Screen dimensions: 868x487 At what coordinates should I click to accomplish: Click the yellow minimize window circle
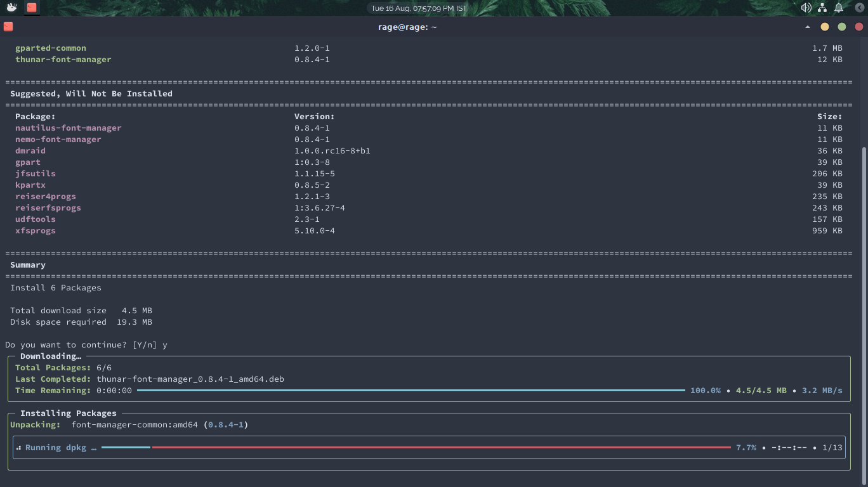825,27
